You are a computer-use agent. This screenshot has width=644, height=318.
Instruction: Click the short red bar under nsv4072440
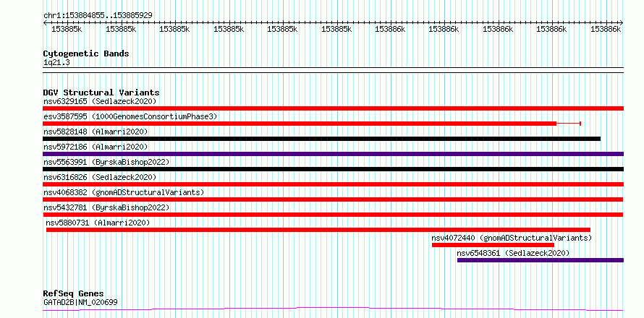click(x=493, y=245)
